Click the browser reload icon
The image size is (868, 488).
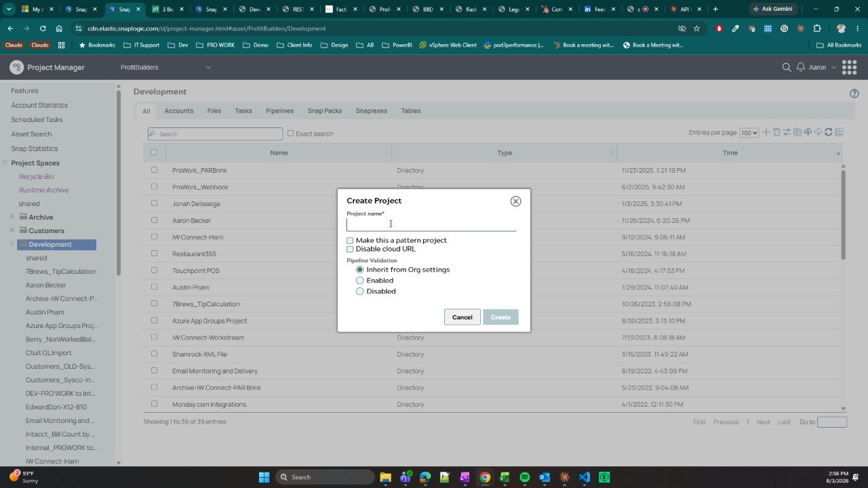(x=43, y=28)
